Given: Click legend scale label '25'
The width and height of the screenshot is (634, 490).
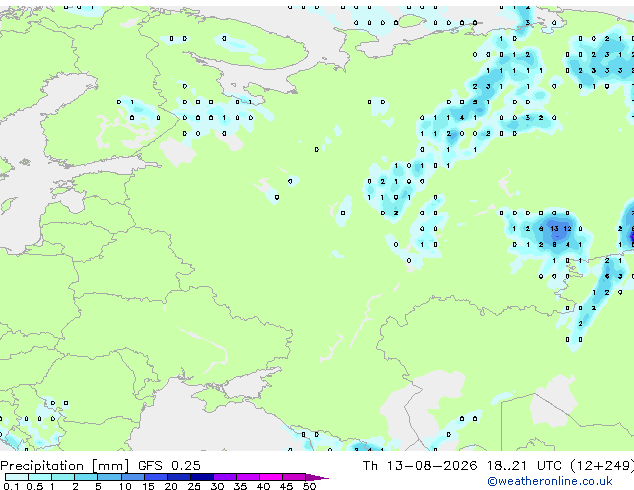Looking at the screenshot, I should pos(194,486).
